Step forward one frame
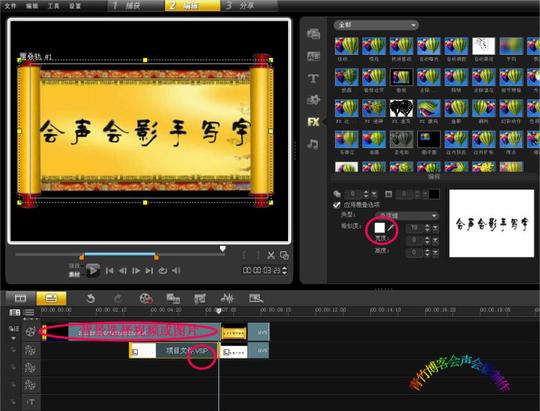540x411 pixels. 136,271
